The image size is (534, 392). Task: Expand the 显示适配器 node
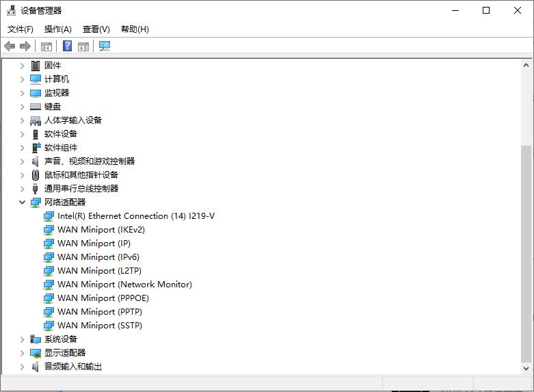22,353
